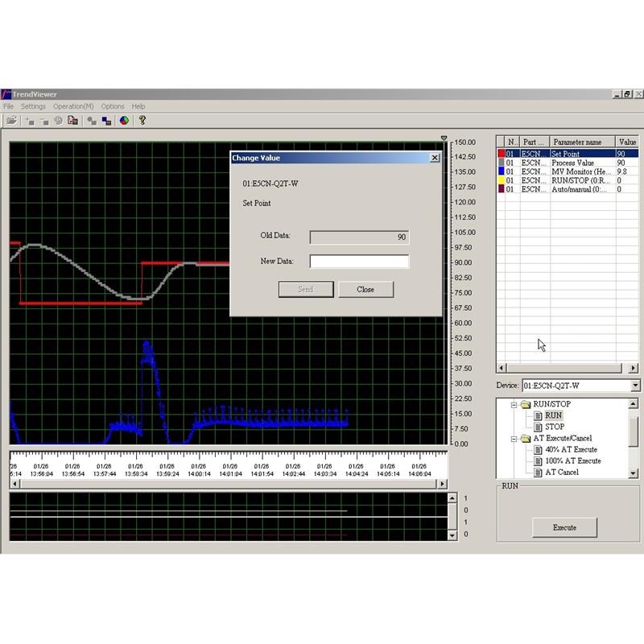Select the Process Value parameter row
The width and height of the screenshot is (644, 644).
point(572,163)
